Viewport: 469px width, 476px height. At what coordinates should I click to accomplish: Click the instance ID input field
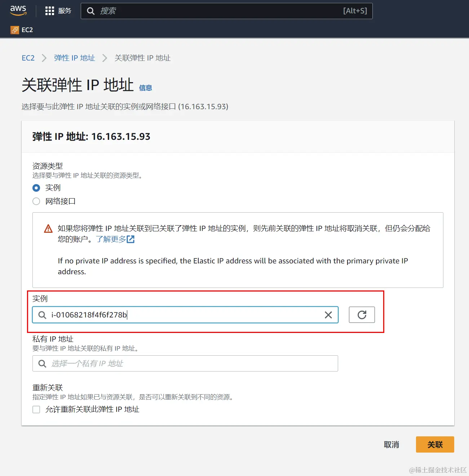(x=185, y=315)
